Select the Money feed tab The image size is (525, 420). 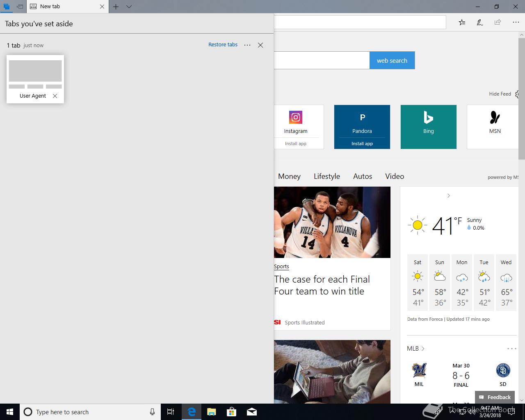(289, 176)
